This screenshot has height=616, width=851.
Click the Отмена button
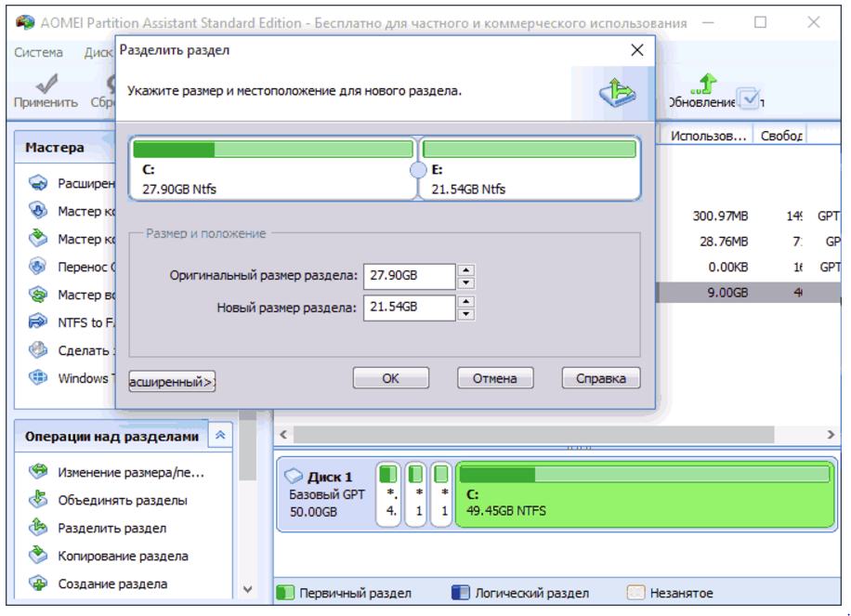[495, 378]
